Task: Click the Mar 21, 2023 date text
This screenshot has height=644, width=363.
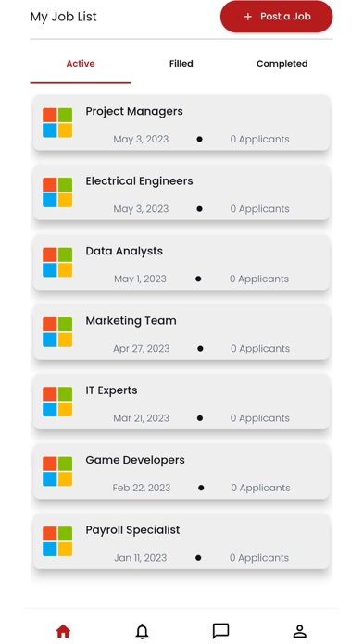Action: coord(141,418)
